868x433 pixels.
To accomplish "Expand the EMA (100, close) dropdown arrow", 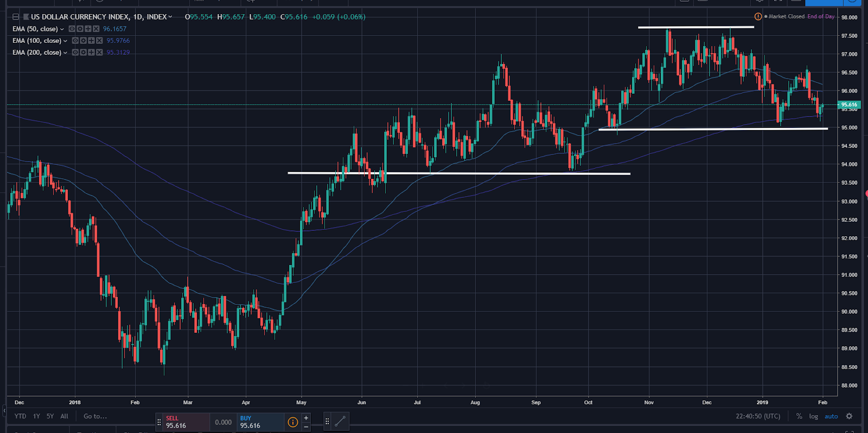I will pyautogui.click(x=66, y=41).
